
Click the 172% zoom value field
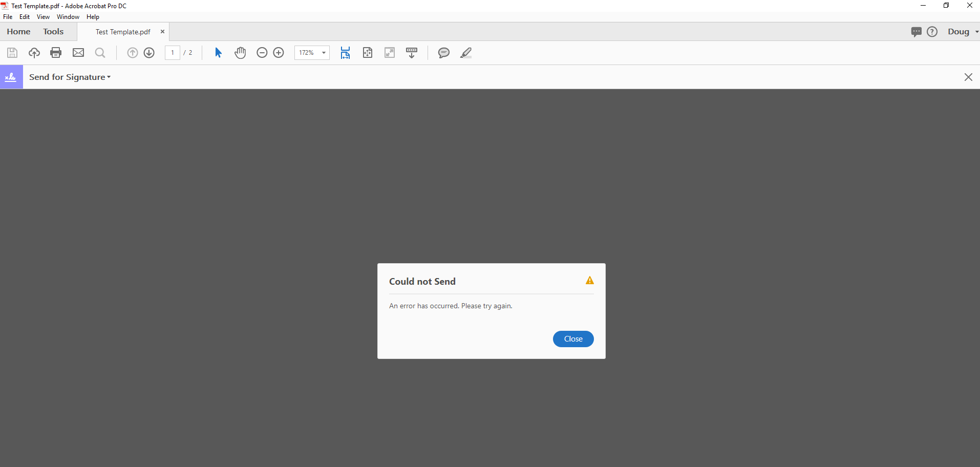[307, 53]
